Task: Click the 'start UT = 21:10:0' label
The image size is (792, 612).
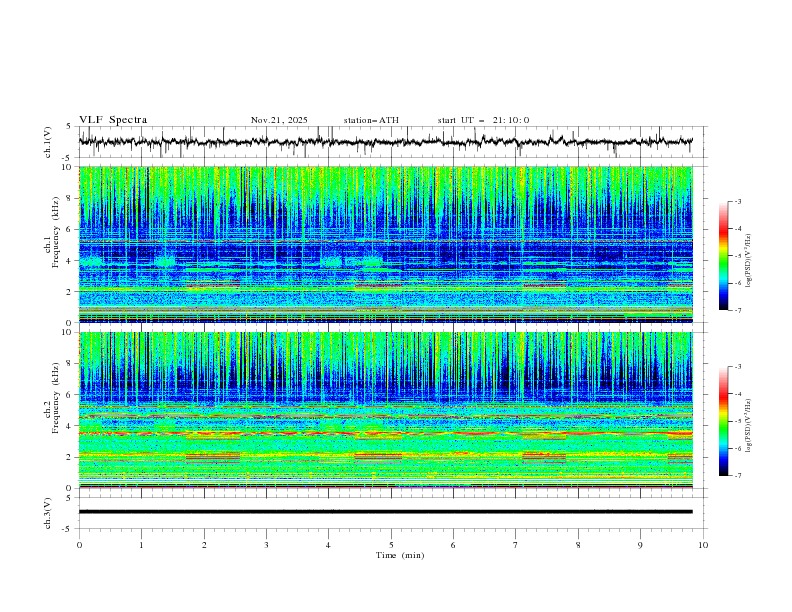Action: pos(483,120)
